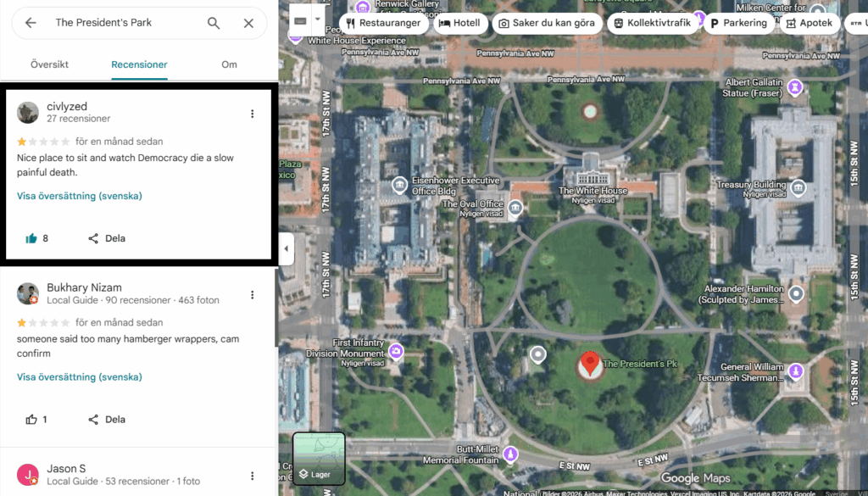Open more options for Bukhary Nizam review

tap(253, 294)
